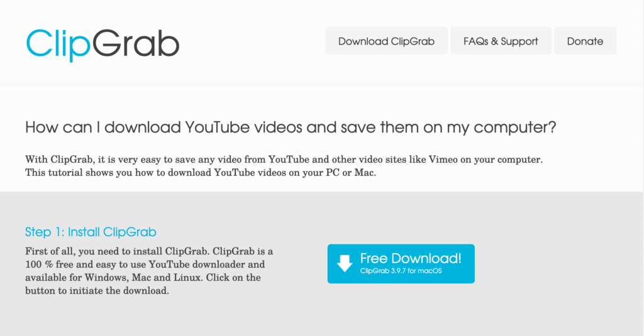The width and height of the screenshot is (644, 336).
Task: Click the word "Vimeo" in the intro paragraph
Action: [443, 160]
